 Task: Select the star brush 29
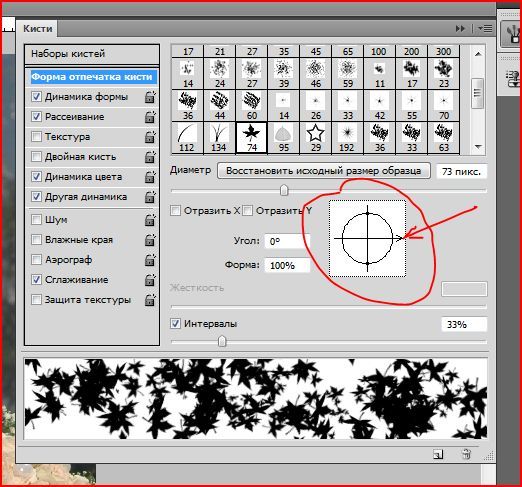315,138
